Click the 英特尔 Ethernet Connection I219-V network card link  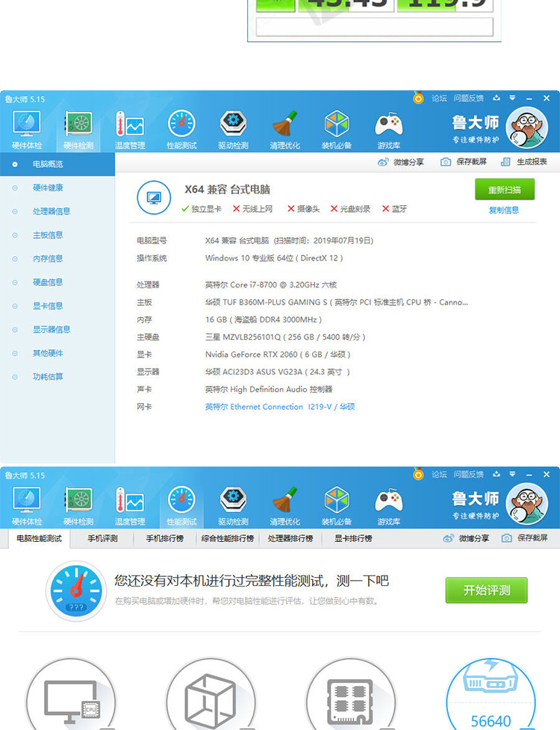[280, 407]
